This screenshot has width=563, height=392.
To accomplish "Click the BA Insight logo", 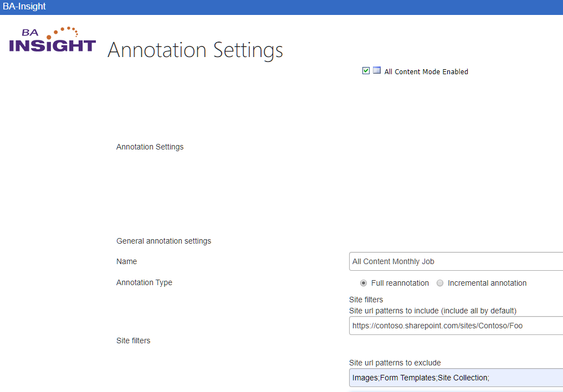I will tap(53, 40).
